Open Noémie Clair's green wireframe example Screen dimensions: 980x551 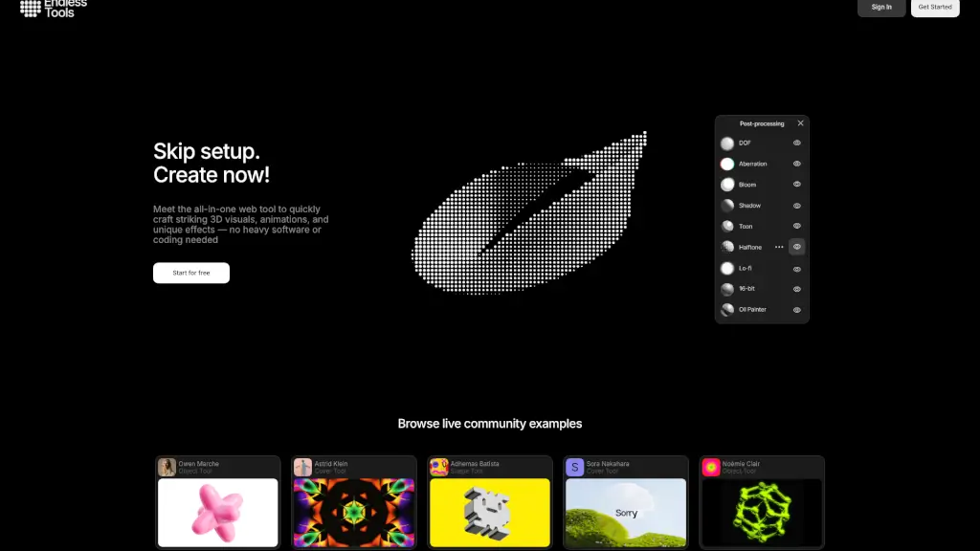tap(762, 512)
